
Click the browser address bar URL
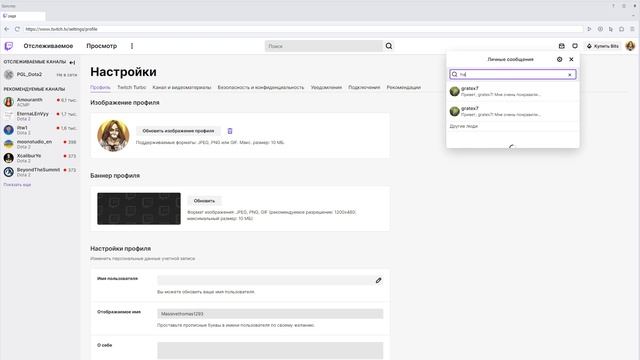point(303,29)
